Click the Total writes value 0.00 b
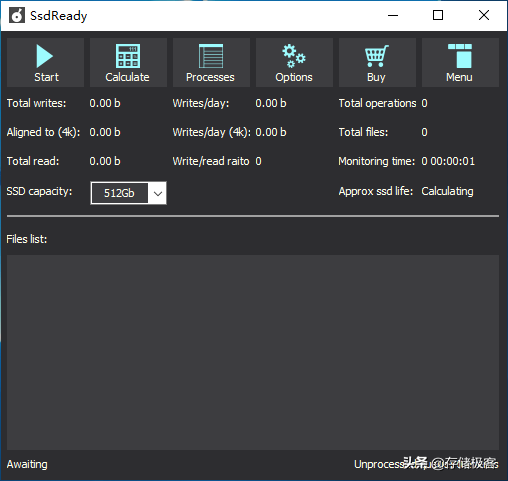 105,103
